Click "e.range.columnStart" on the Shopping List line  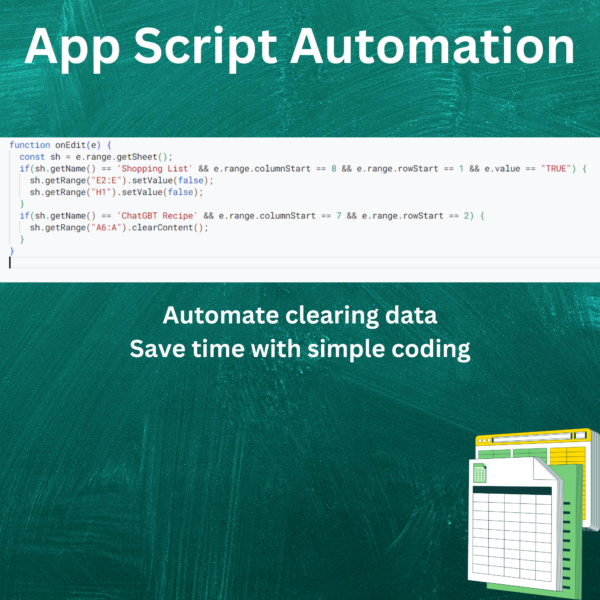262,169
